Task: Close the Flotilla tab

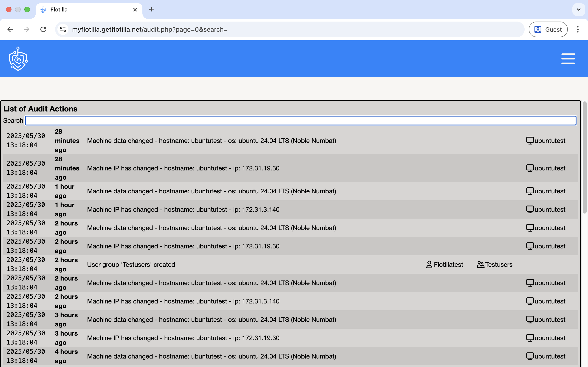Action: click(x=135, y=10)
